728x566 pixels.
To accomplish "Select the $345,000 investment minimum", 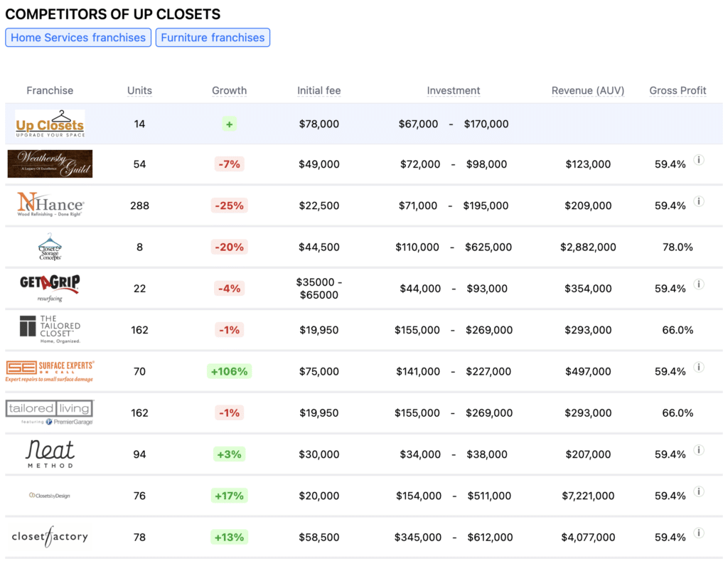I will pos(418,538).
